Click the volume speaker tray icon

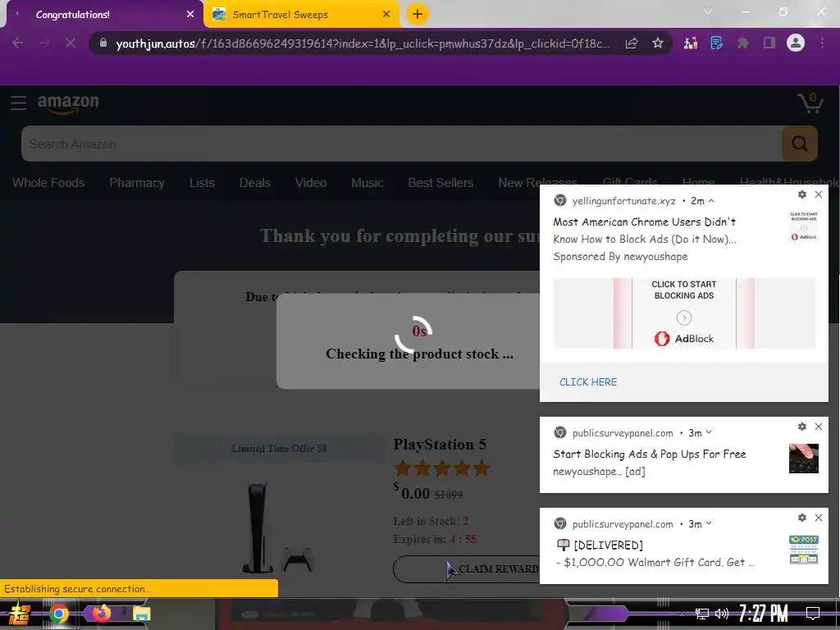click(x=722, y=614)
